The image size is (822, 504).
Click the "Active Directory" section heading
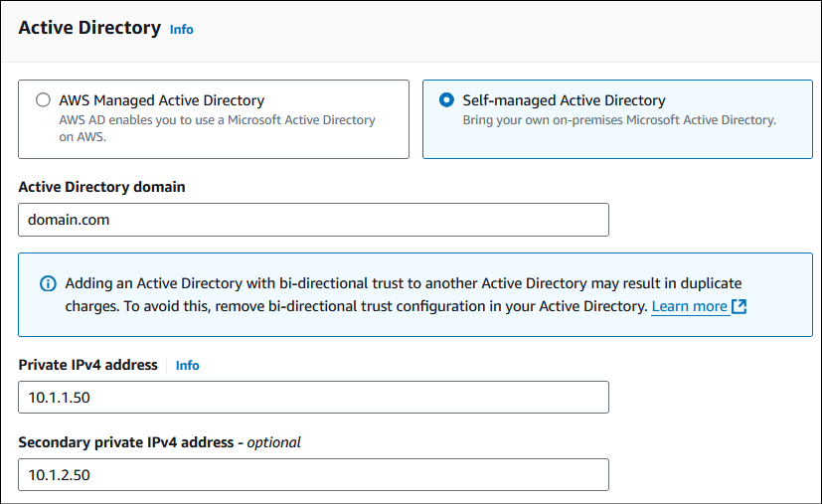click(x=89, y=28)
